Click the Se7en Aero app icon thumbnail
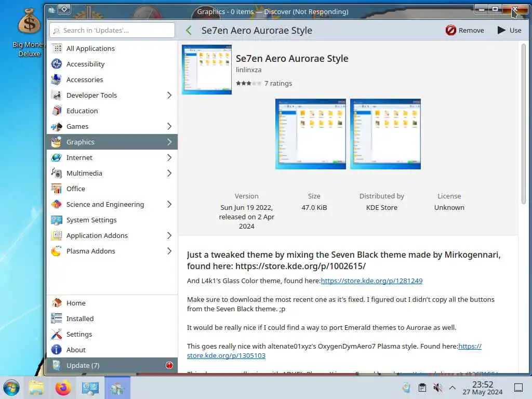The height and width of the screenshot is (399, 532). 207,70
